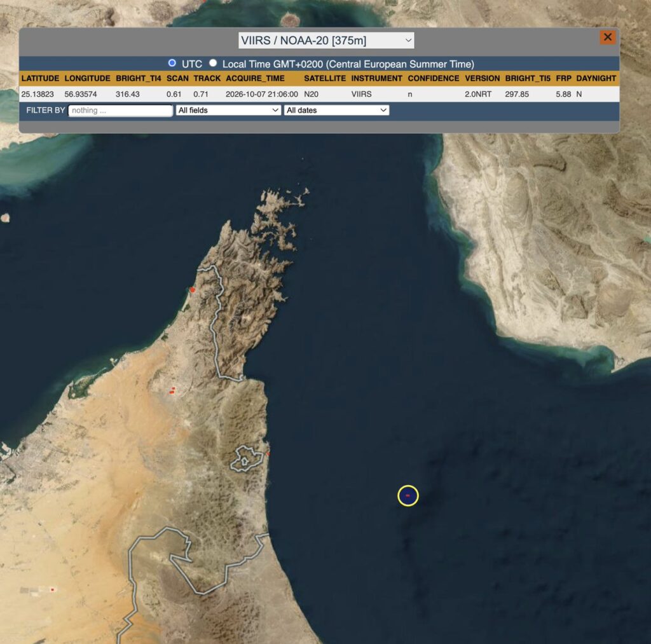This screenshot has width=651, height=644.
Task: Click the TRACK column header
Action: coord(207,78)
